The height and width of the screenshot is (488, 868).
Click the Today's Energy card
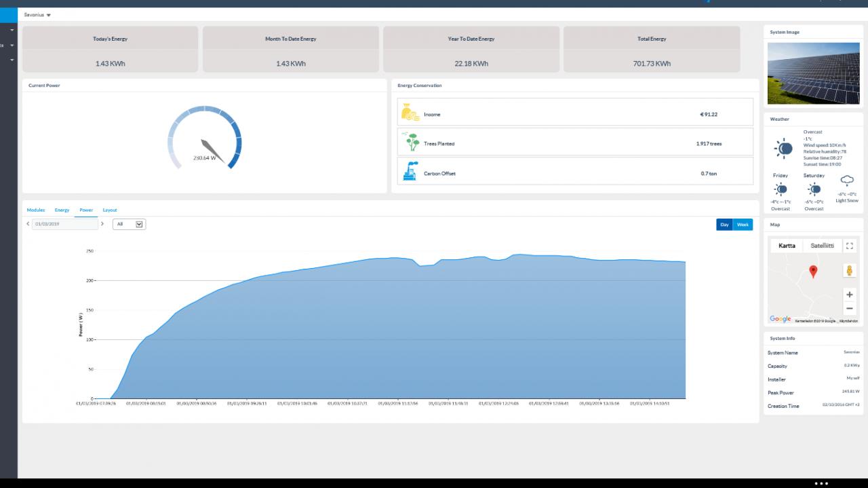tap(111, 50)
